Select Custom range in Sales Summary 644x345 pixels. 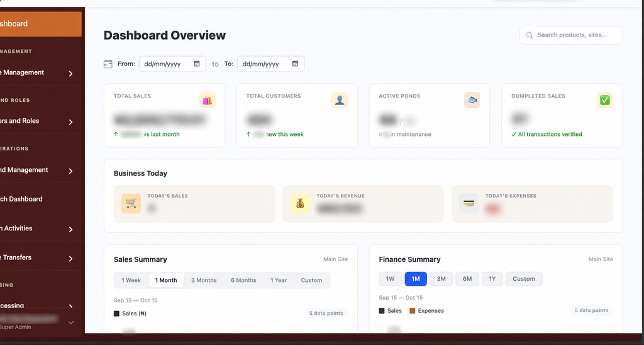pos(311,280)
